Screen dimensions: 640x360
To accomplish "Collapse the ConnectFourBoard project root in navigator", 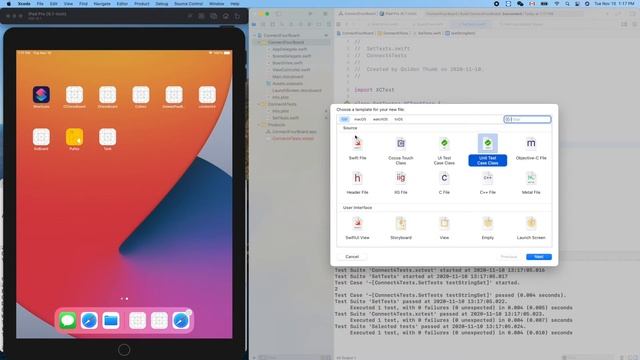I will tap(255, 36).
